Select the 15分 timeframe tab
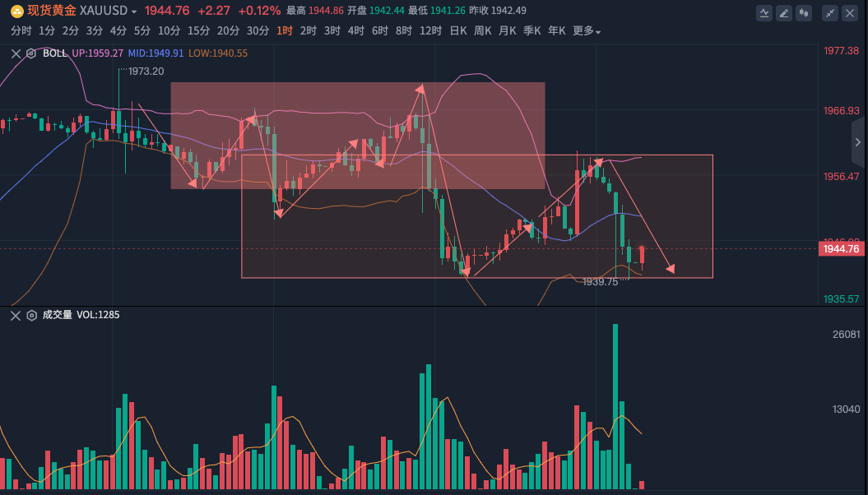This screenshot has width=868, height=495. (x=198, y=31)
